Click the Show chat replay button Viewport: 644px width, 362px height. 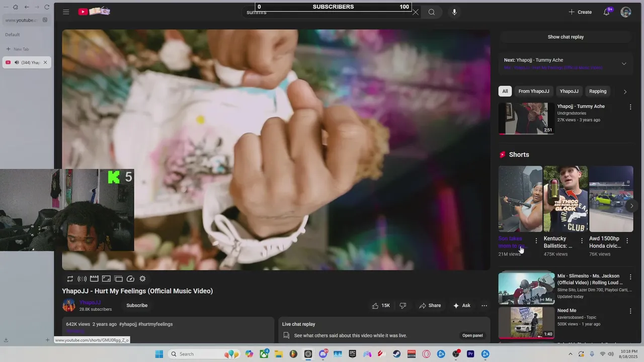pos(566,37)
